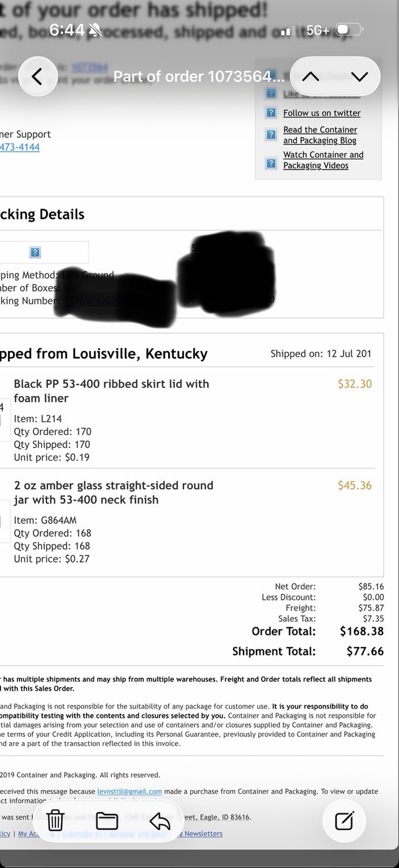Tap the levnstijl@gmail.com email link

(x=130, y=792)
